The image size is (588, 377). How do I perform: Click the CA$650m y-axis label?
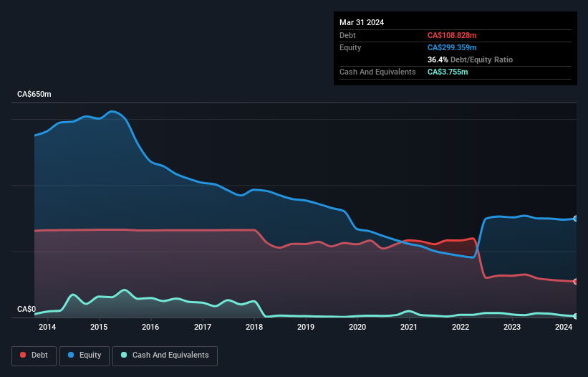point(34,94)
